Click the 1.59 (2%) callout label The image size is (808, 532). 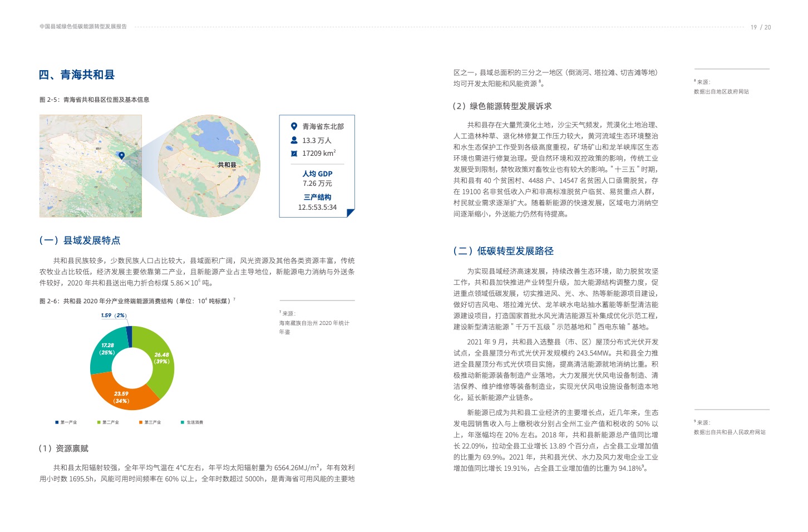(114, 316)
